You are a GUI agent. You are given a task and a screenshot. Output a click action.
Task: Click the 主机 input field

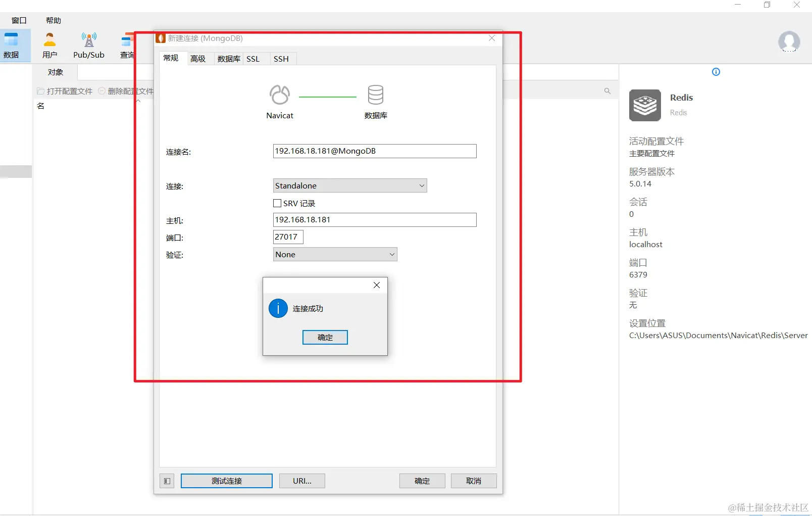[x=375, y=220]
